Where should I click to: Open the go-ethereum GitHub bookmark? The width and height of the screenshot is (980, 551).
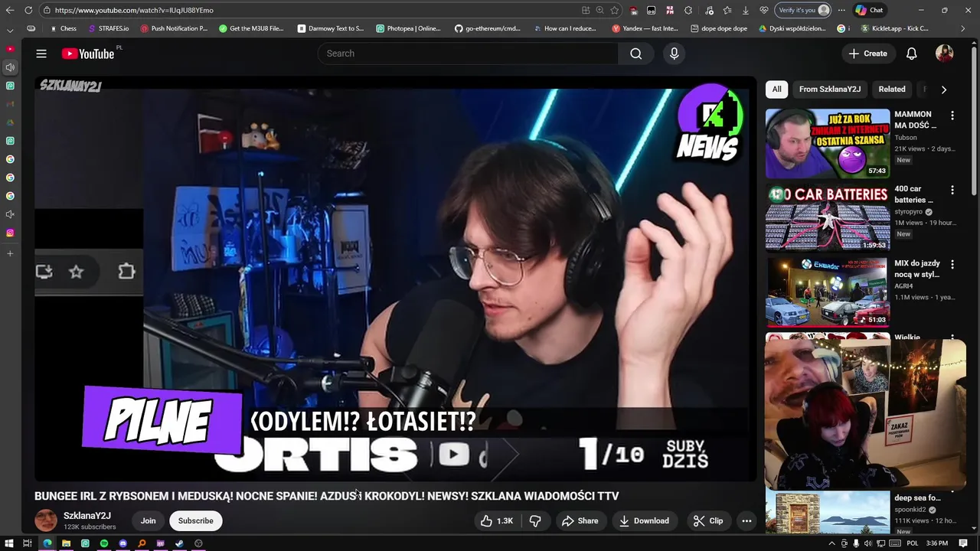pyautogui.click(x=487, y=28)
